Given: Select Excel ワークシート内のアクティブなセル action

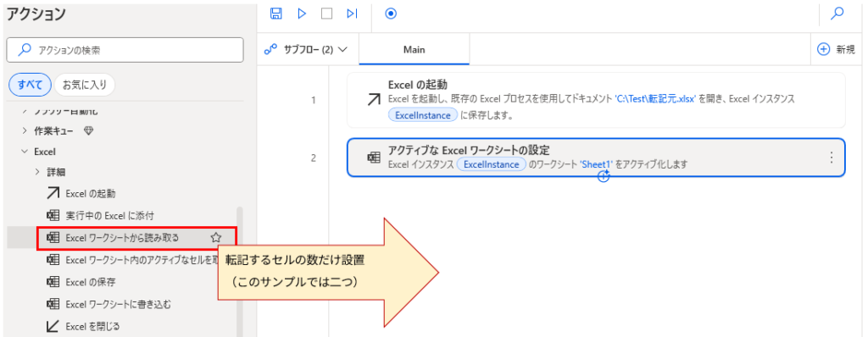Looking at the screenshot, I should pos(133,260).
